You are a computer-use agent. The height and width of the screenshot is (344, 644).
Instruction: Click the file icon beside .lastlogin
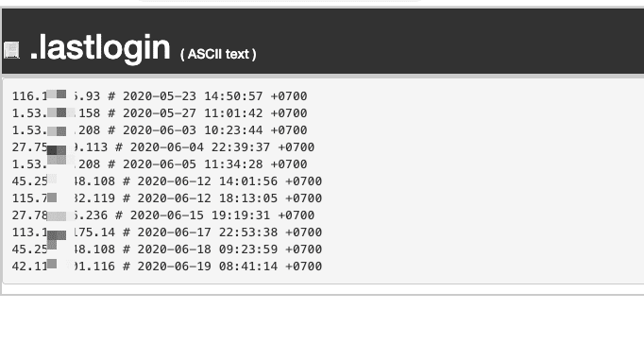11,50
